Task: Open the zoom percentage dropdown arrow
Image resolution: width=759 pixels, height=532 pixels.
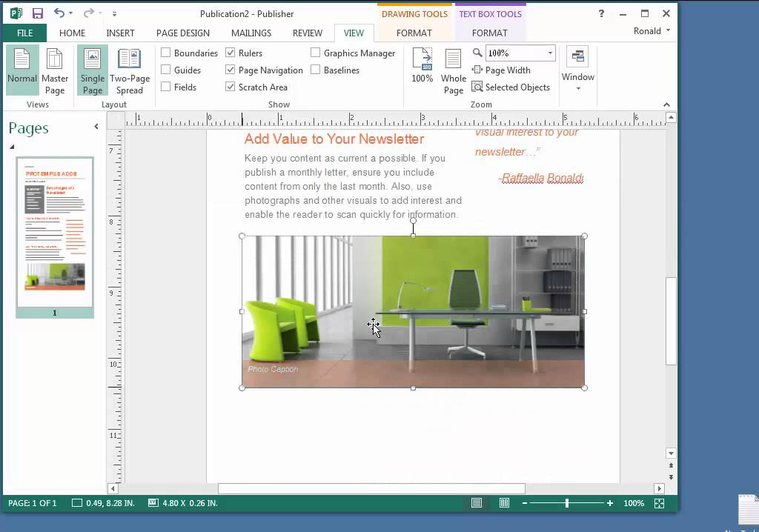Action: pos(551,53)
